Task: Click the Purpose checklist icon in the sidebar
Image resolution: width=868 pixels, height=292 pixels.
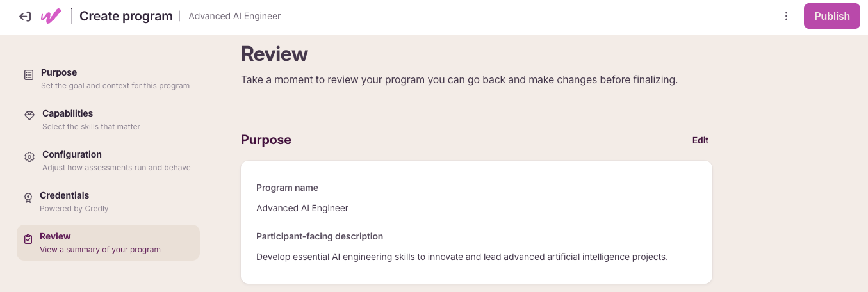Action: (29, 75)
